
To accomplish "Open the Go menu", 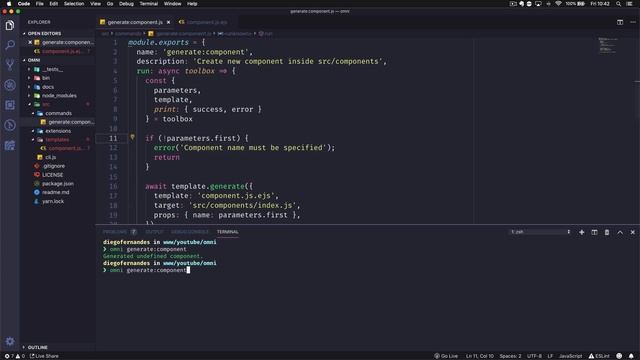I will [110, 4].
